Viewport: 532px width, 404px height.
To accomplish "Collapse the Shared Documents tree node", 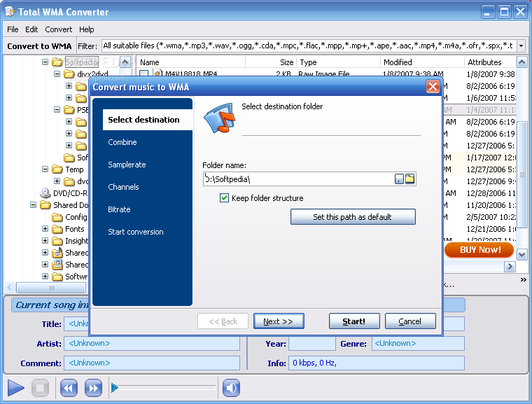I will 34,204.
